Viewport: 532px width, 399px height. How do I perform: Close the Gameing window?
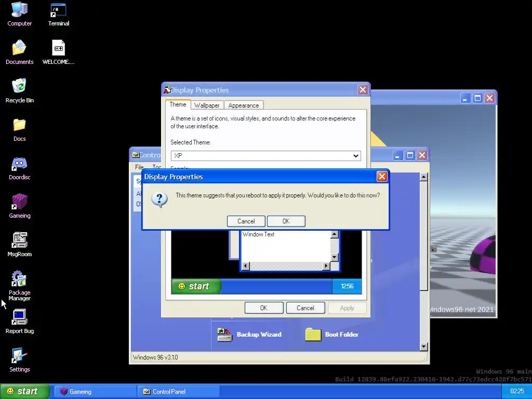point(489,98)
